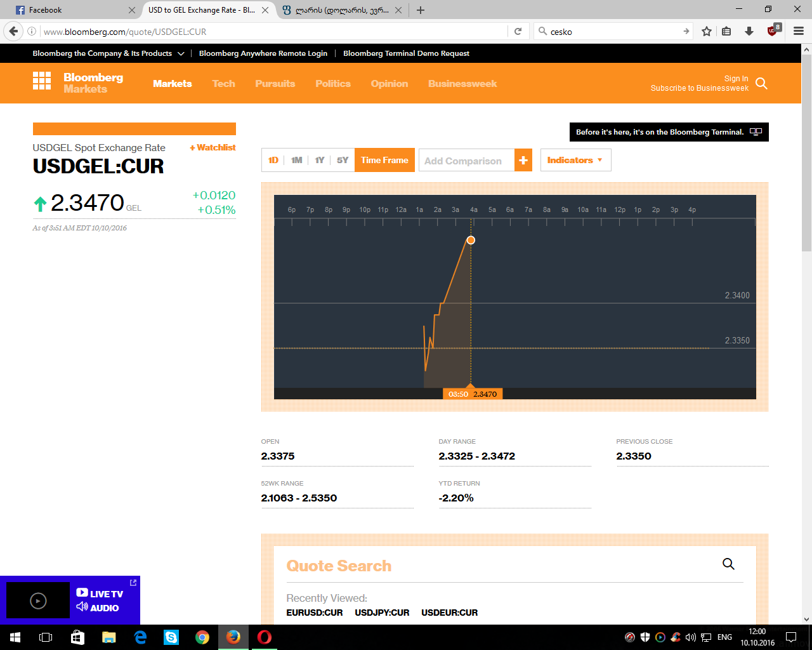The image size is (812, 650).
Task: Click the Quote Search magnifier icon
Action: point(728,564)
